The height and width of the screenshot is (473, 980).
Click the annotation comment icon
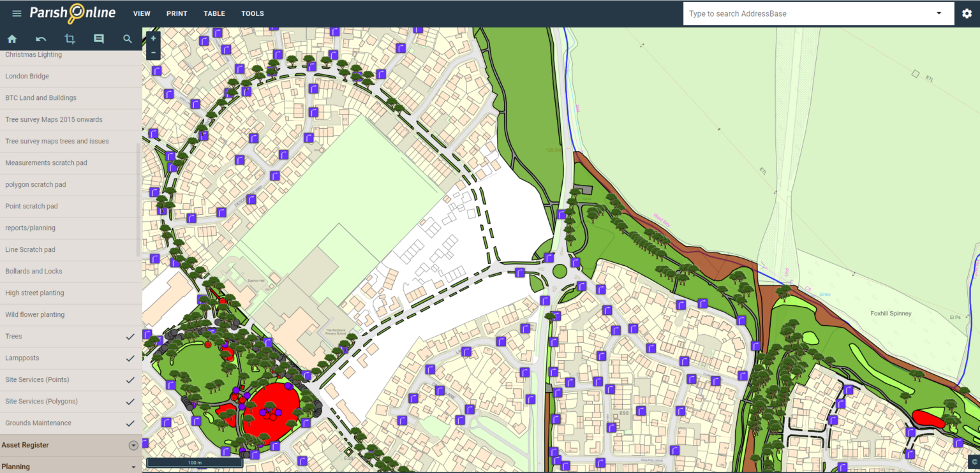[x=98, y=39]
